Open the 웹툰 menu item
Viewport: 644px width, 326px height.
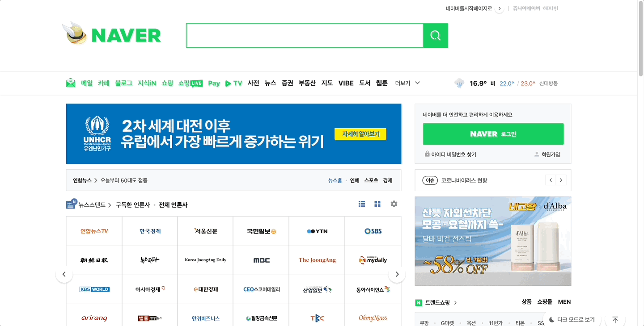tap(382, 83)
